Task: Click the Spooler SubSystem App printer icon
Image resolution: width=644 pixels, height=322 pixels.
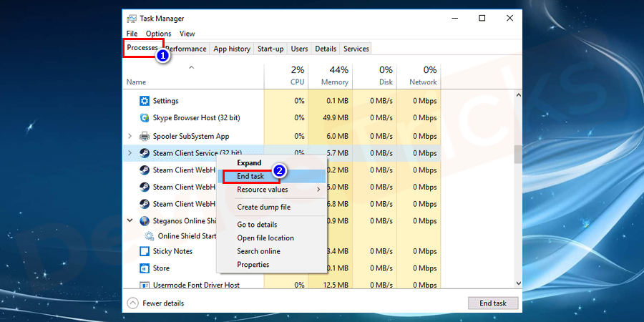Action: [144, 136]
